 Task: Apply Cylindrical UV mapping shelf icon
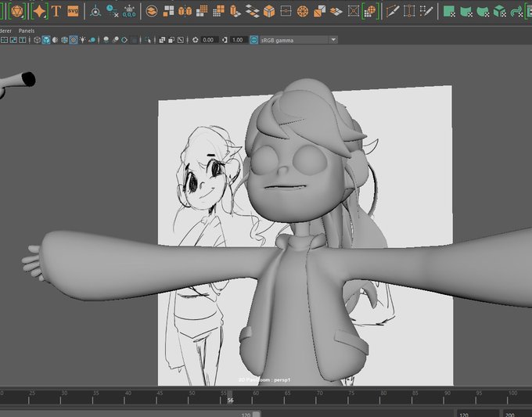tap(465, 11)
